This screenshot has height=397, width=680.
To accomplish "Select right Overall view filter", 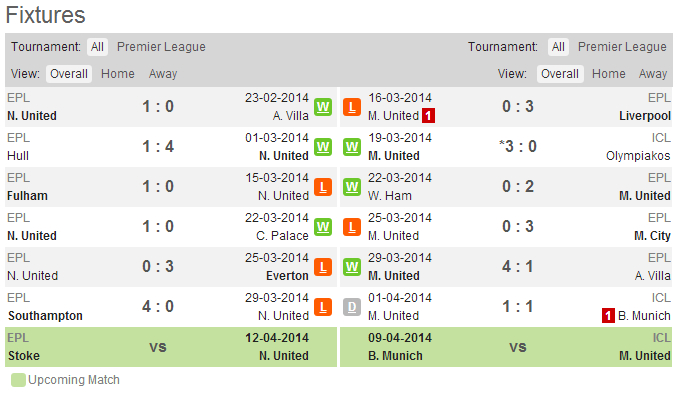I will tap(560, 74).
